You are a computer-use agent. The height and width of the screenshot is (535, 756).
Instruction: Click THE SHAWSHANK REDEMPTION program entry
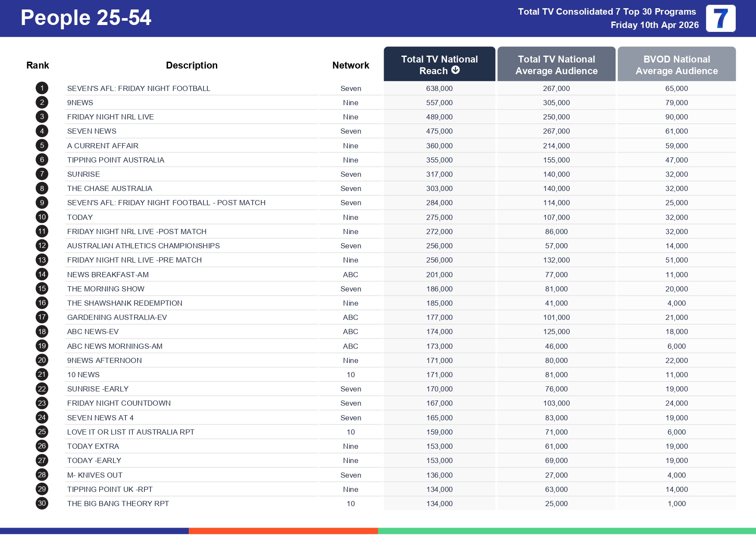tap(125, 303)
